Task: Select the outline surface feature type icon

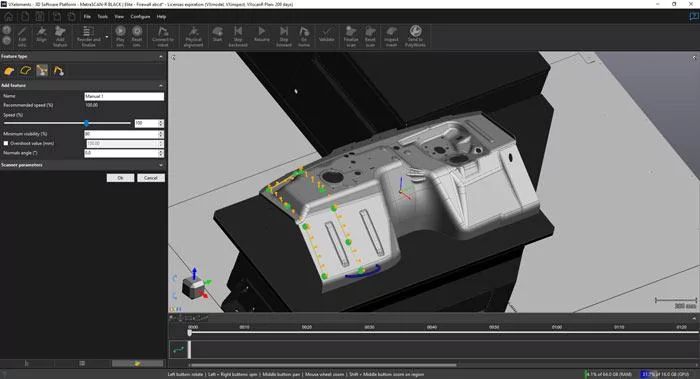Action: coord(25,71)
